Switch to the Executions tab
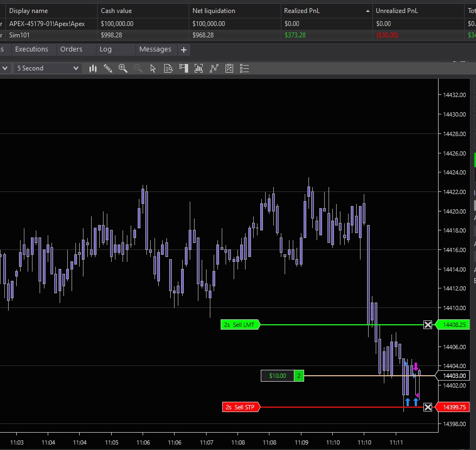This screenshot has width=476, height=450. (31, 49)
